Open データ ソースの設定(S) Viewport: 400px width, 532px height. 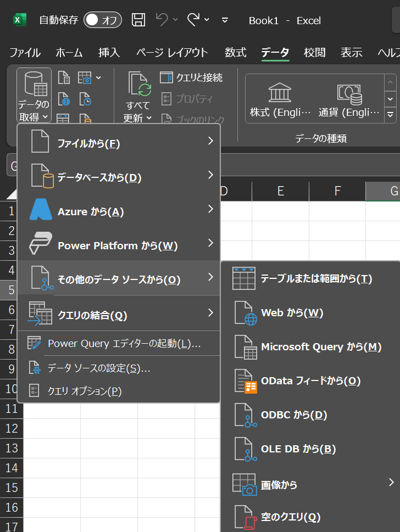pos(119,368)
